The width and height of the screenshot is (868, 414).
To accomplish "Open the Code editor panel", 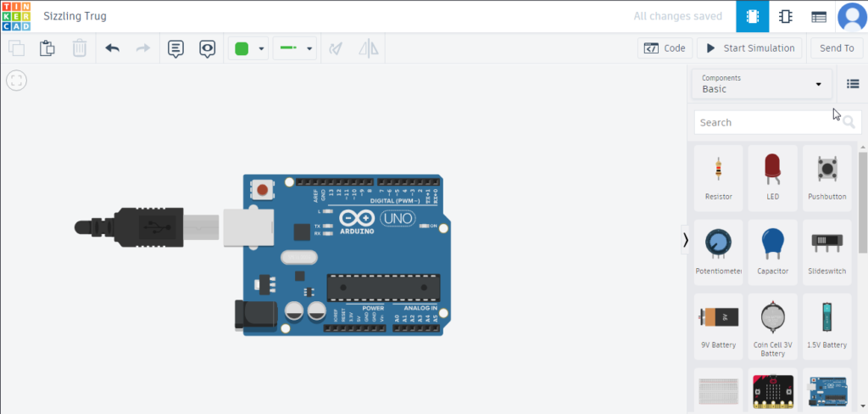I will tap(665, 48).
